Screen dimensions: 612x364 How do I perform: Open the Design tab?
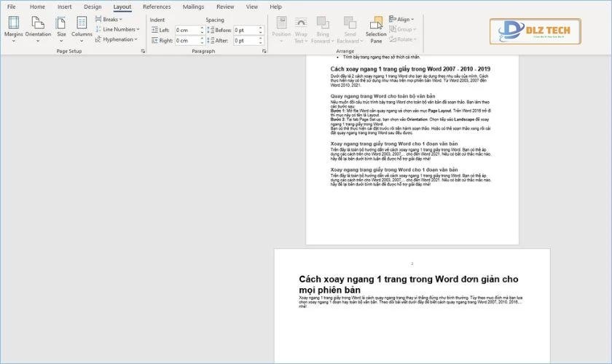pyautogui.click(x=93, y=7)
